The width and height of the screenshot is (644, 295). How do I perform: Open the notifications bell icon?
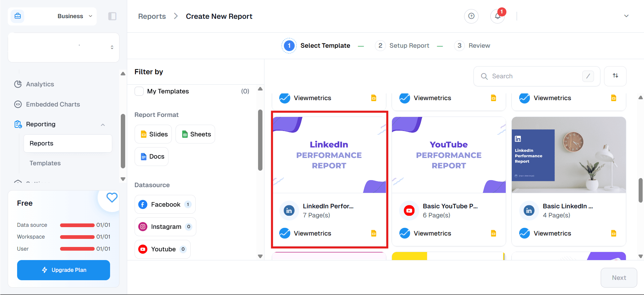(x=497, y=16)
